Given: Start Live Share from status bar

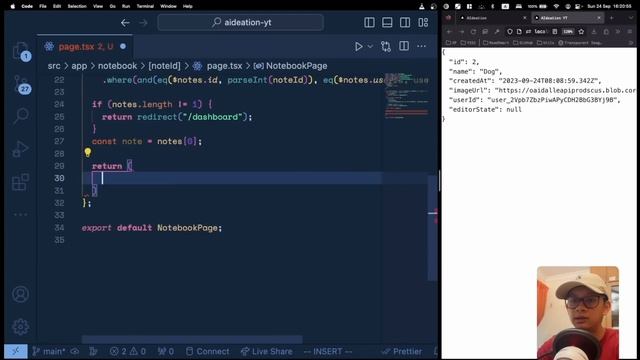Looking at the screenshot, I should click(x=267, y=351).
